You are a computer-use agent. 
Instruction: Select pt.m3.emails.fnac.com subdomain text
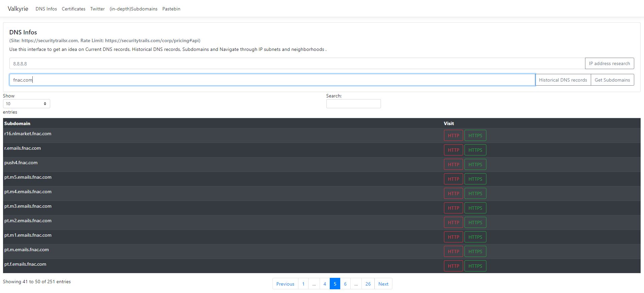pos(28,206)
